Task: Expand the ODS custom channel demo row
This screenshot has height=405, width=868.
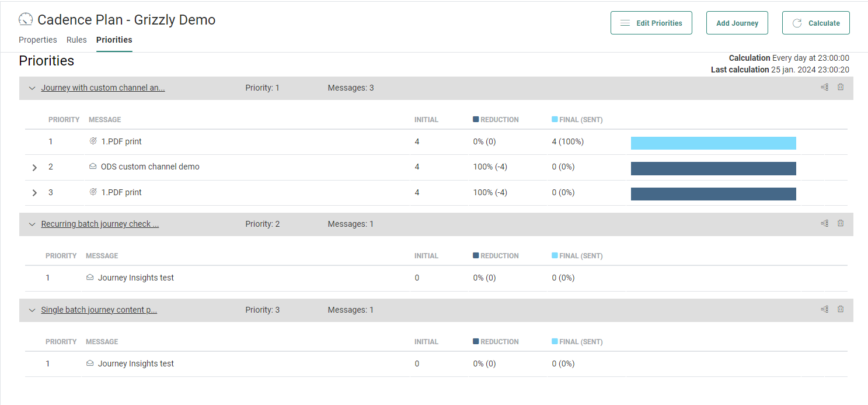Action: [34, 167]
